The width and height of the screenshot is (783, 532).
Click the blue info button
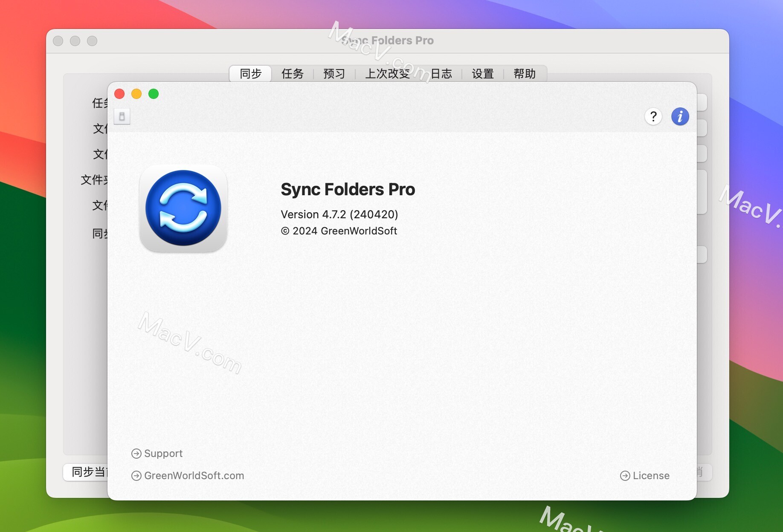[680, 116]
